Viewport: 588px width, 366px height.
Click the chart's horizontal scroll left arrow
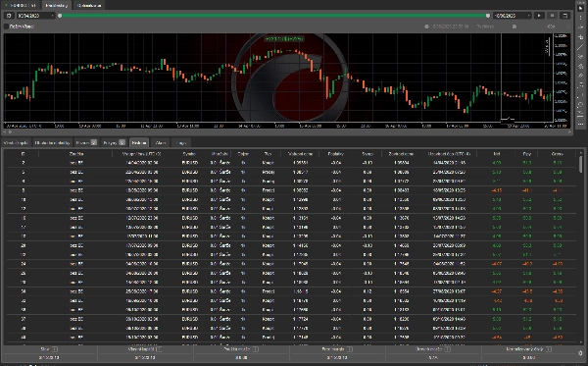click(5, 132)
